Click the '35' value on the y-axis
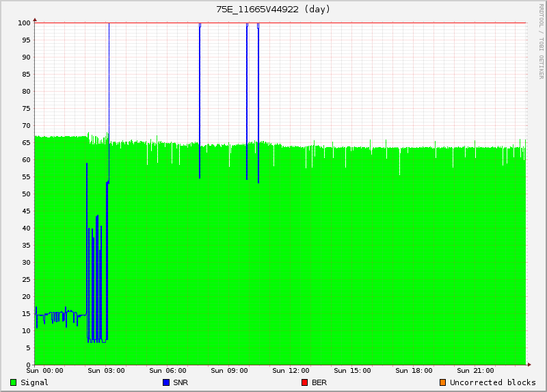 pyautogui.click(x=26, y=246)
